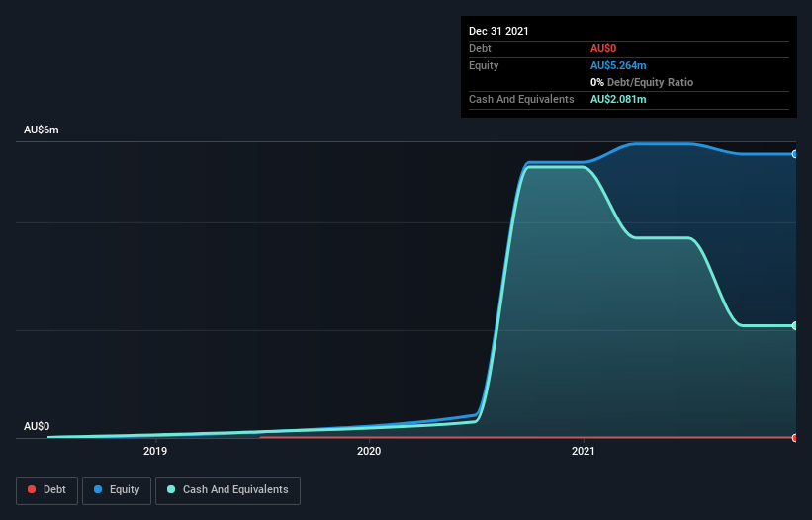This screenshot has height=520, width=812.
Task: Click the Dec 31 2021 tooltip date
Action: pyautogui.click(x=498, y=31)
